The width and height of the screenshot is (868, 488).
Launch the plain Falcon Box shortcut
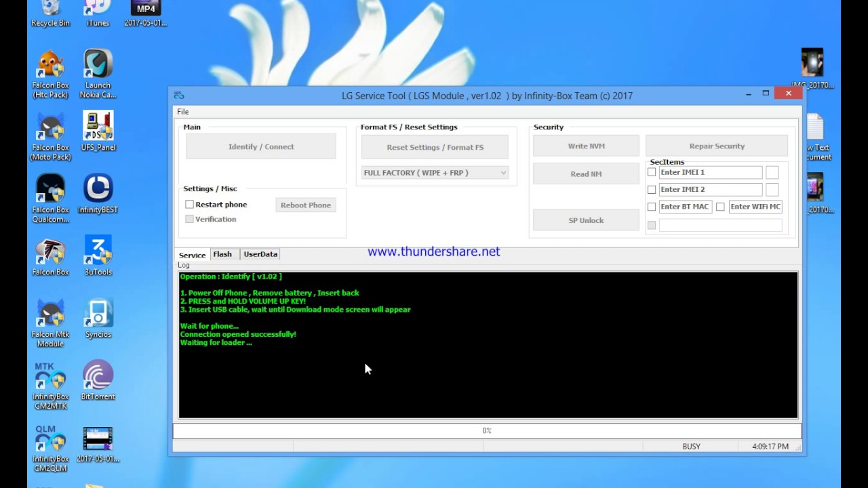click(x=50, y=256)
